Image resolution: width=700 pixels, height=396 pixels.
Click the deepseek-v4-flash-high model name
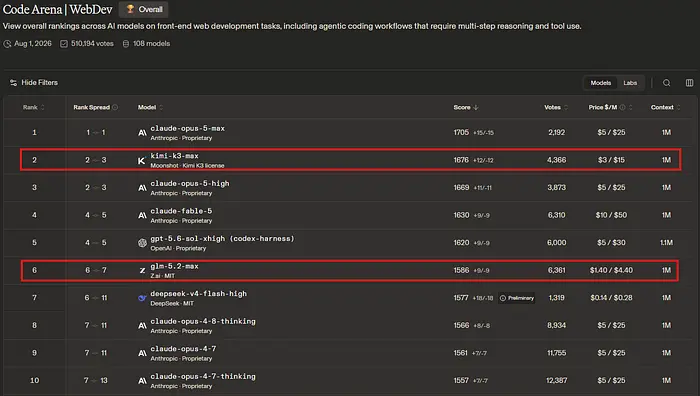(x=199, y=294)
